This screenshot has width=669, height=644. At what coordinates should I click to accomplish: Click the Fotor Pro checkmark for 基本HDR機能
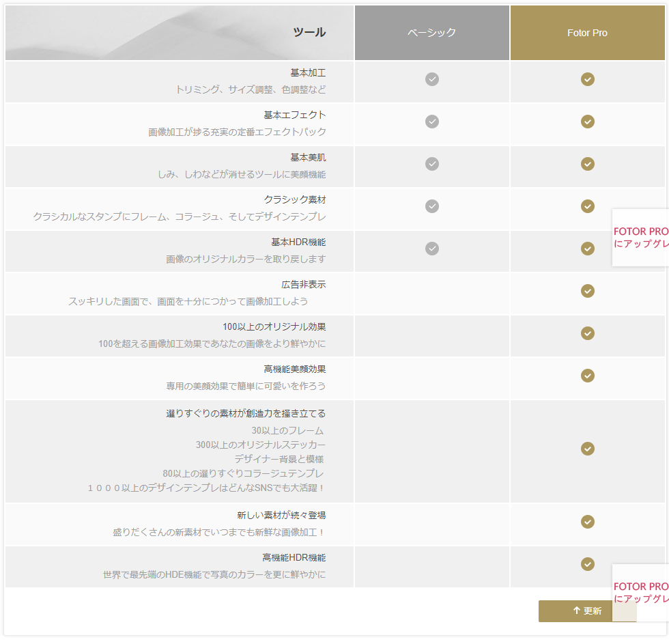point(588,249)
